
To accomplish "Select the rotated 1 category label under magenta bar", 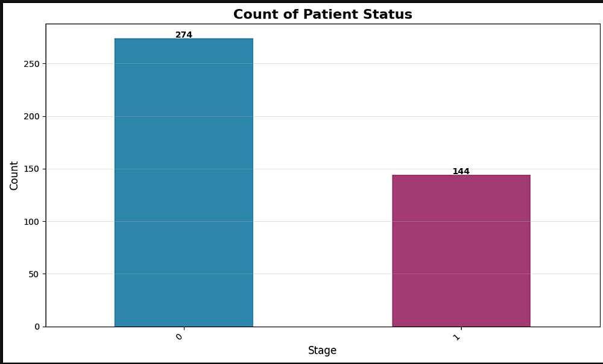I will pos(456,336).
